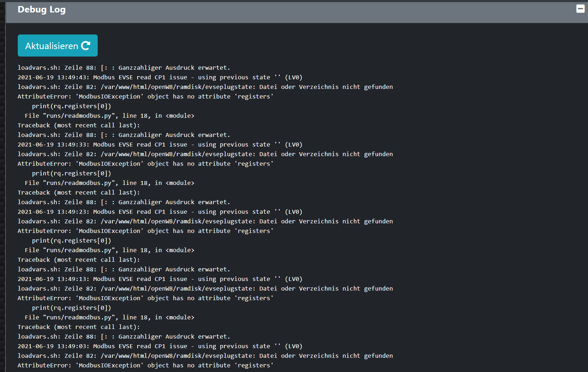Click the topmost Traceback log line
Screen dimensions: 588x372
point(79,125)
